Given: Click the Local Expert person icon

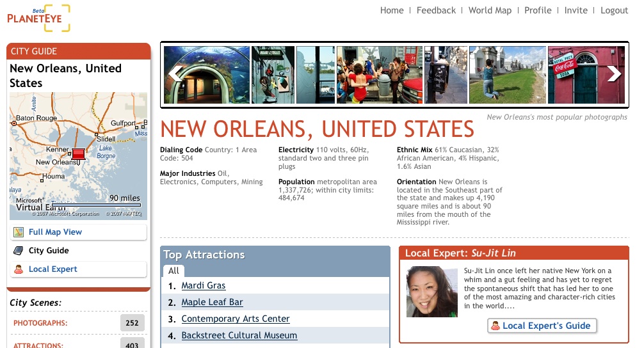Looking at the screenshot, I should click(19, 269).
